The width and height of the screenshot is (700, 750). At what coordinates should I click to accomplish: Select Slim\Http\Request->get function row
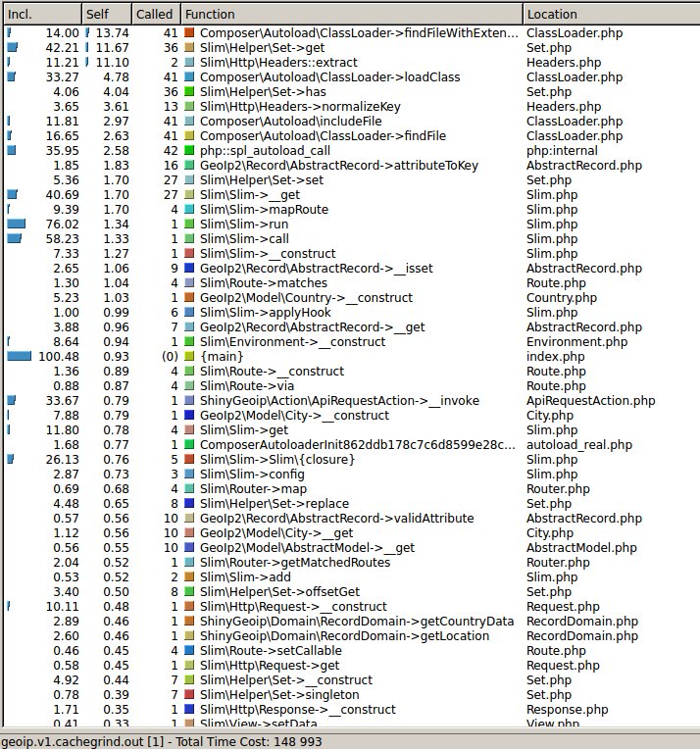[x=352, y=666]
